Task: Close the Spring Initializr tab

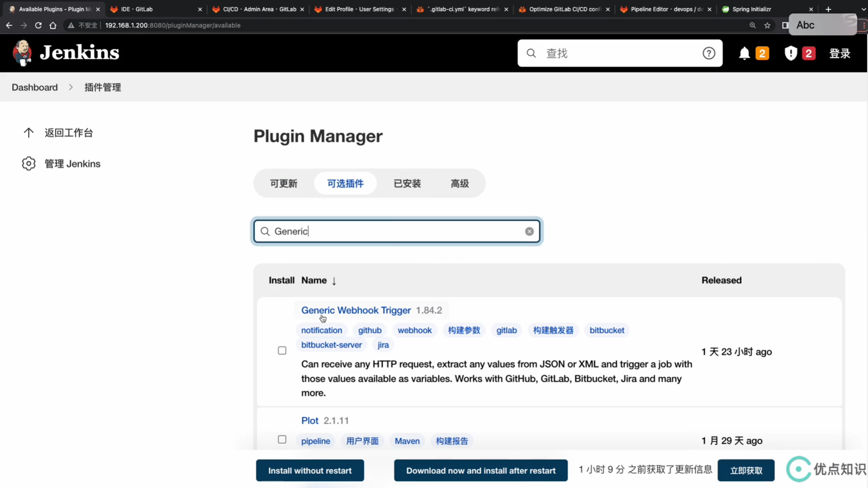Action: 811,9
